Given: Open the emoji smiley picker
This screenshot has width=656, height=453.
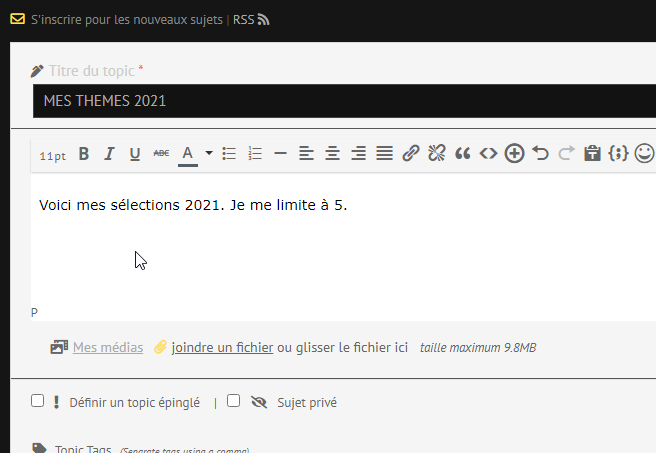Looking at the screenshot, I should click(644, 154).
